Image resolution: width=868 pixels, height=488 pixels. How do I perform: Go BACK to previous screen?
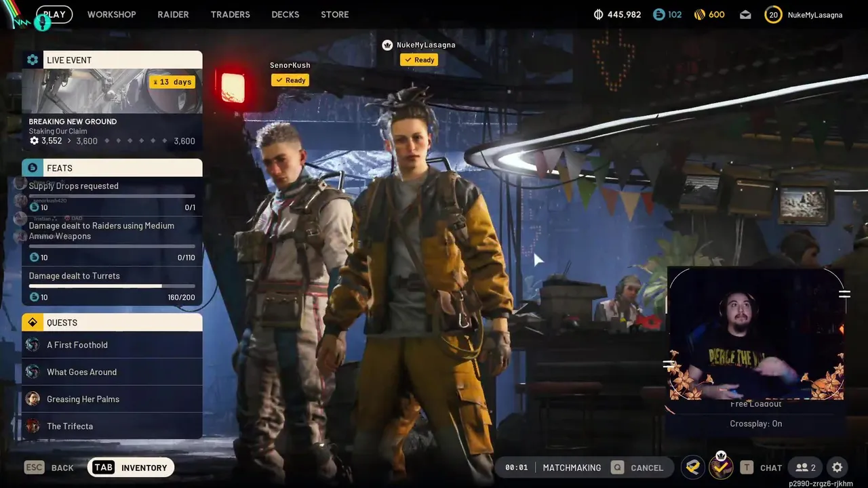point(62,468)
